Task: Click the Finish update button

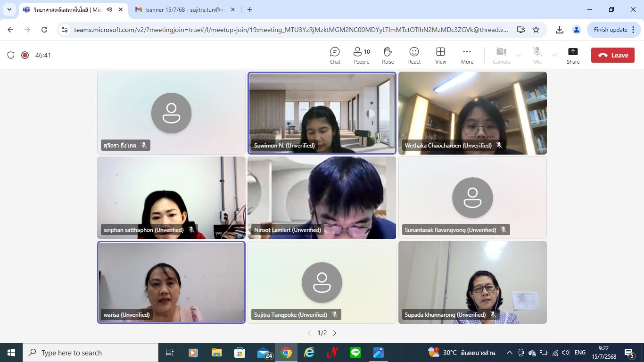Action: pos(614,30)
